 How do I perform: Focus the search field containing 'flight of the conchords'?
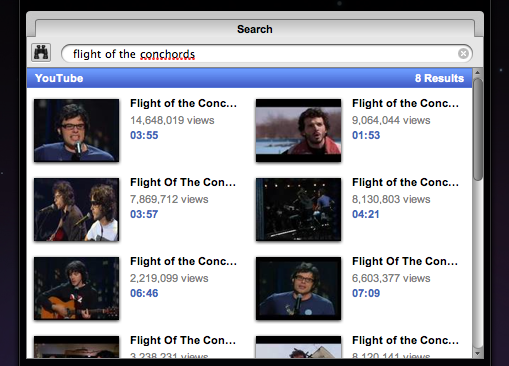[x=267, y=53]
